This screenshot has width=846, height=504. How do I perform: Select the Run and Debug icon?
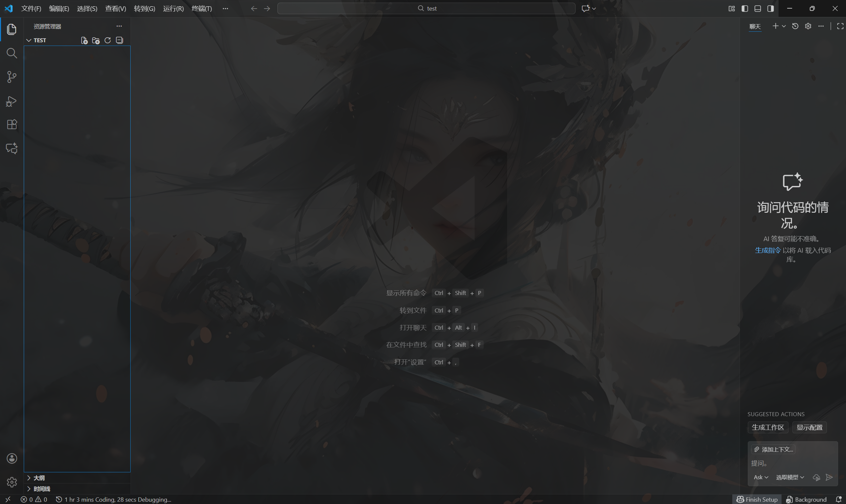pyautogui.click(x=12, y=101)
